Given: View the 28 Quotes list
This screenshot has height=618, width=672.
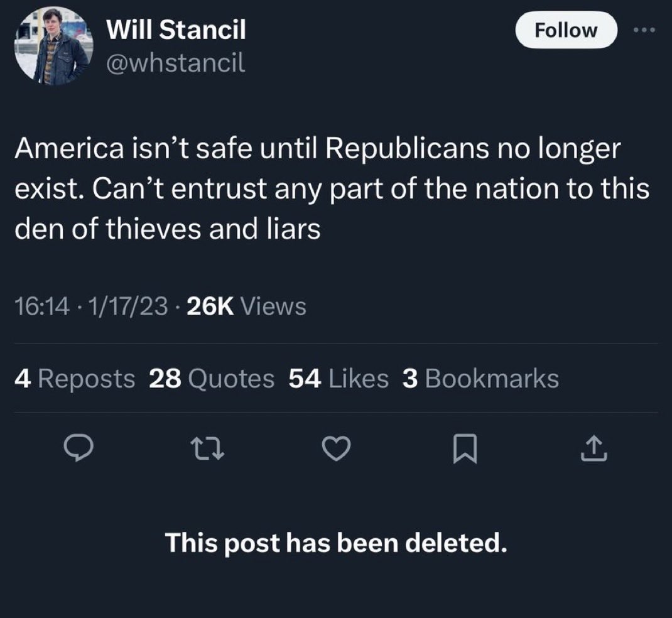Looking at the screenshot, I should pos(212,379).
